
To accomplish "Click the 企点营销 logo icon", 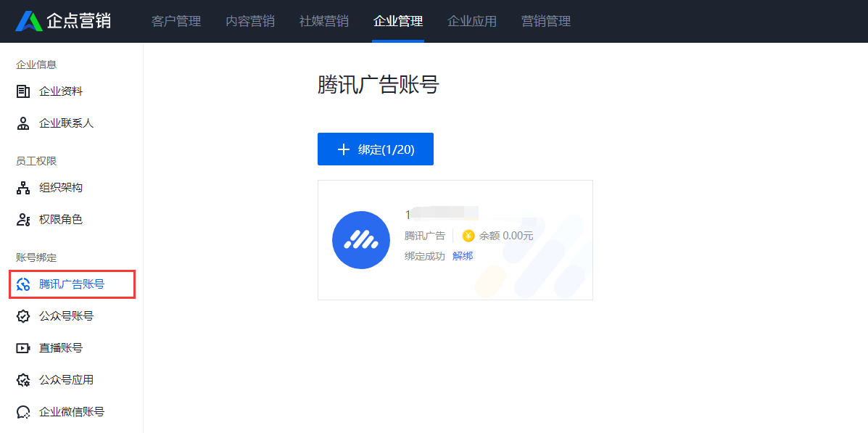I will [29, 21].
